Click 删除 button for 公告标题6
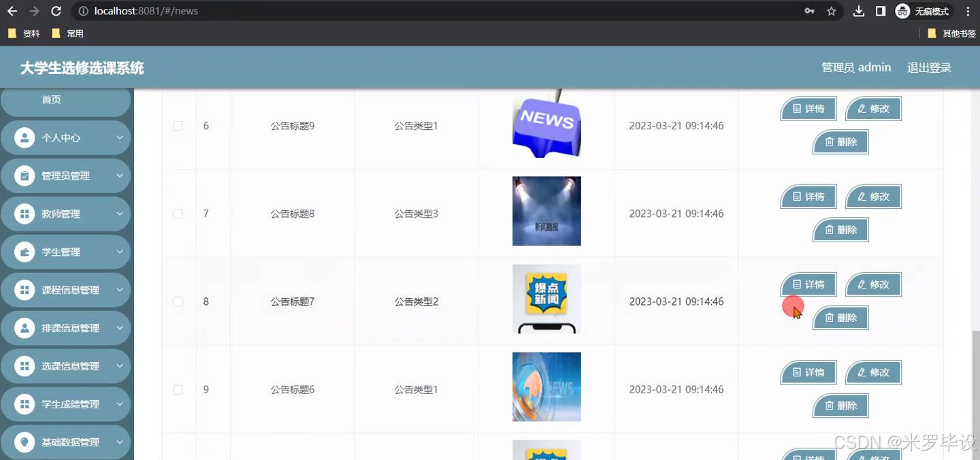Screen dimensions: 980x460 click(841, 406)
